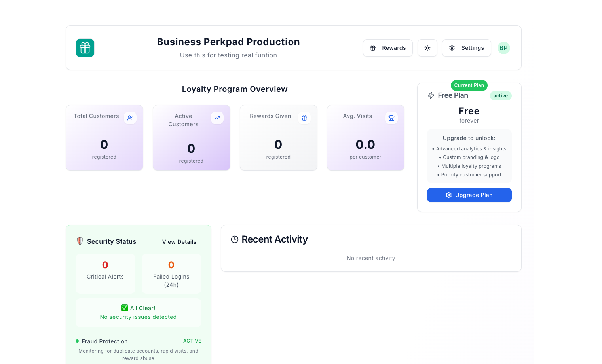
Task: Click the Recent Activity clock icon
Action: 235,239
